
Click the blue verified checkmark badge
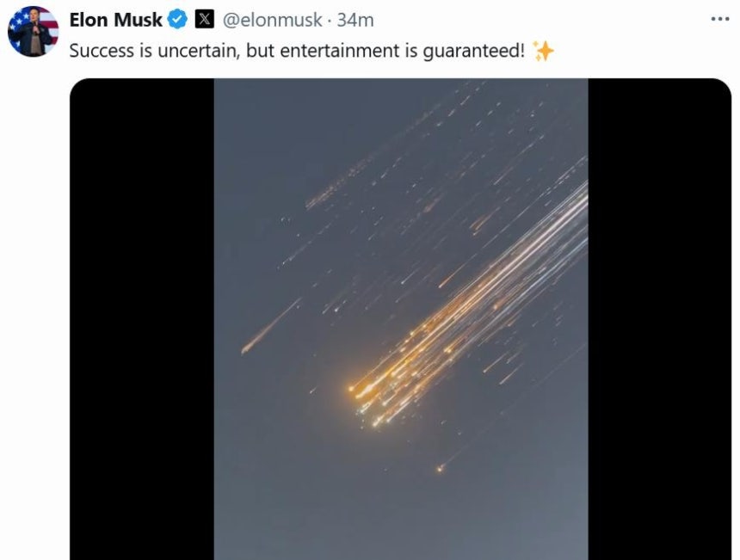178,20
